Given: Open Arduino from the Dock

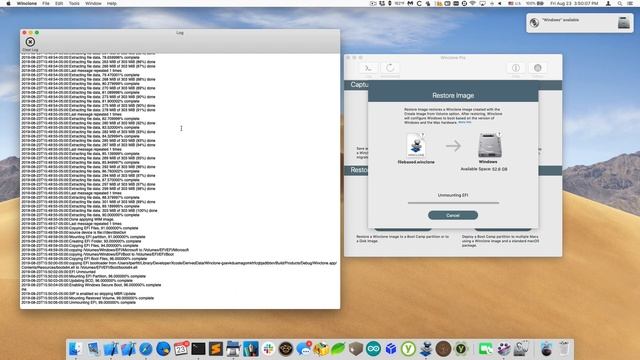Looking at the screenshot, I should (373, 349).
